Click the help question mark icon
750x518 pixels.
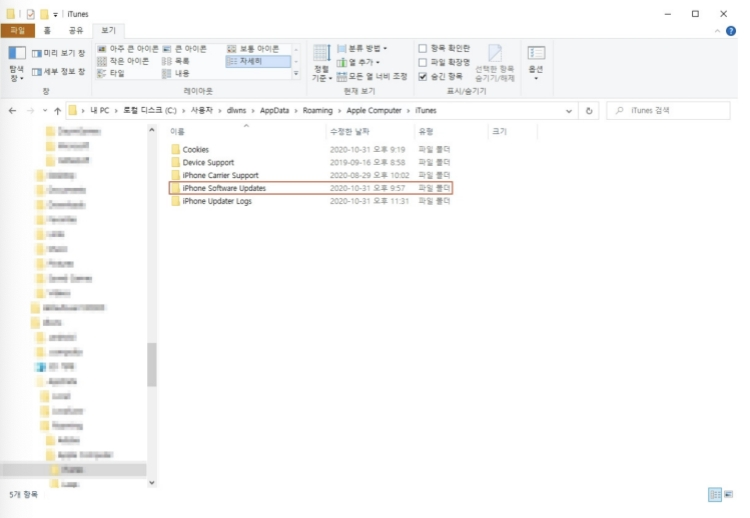click(731, 31)
